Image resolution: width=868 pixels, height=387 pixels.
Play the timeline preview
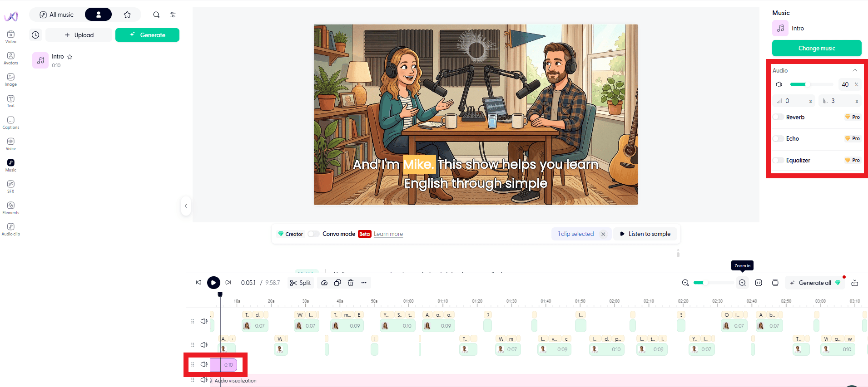click(x=213, y=283)
